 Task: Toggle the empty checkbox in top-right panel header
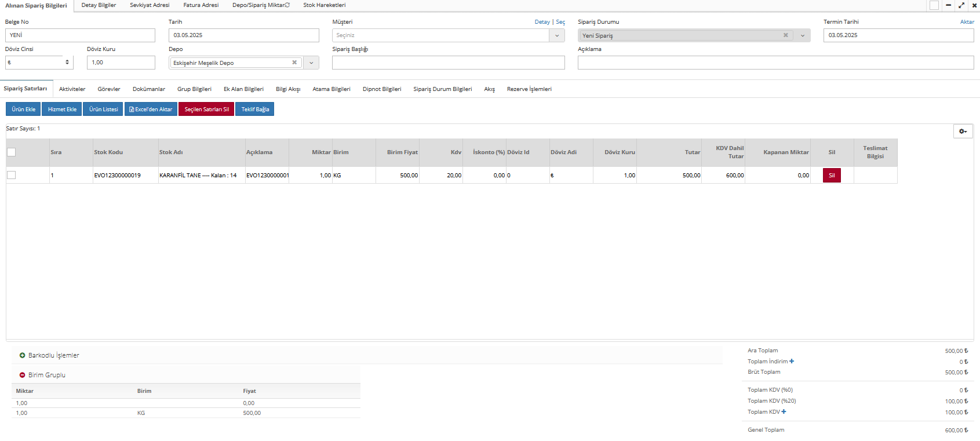(x=934, y=5)
